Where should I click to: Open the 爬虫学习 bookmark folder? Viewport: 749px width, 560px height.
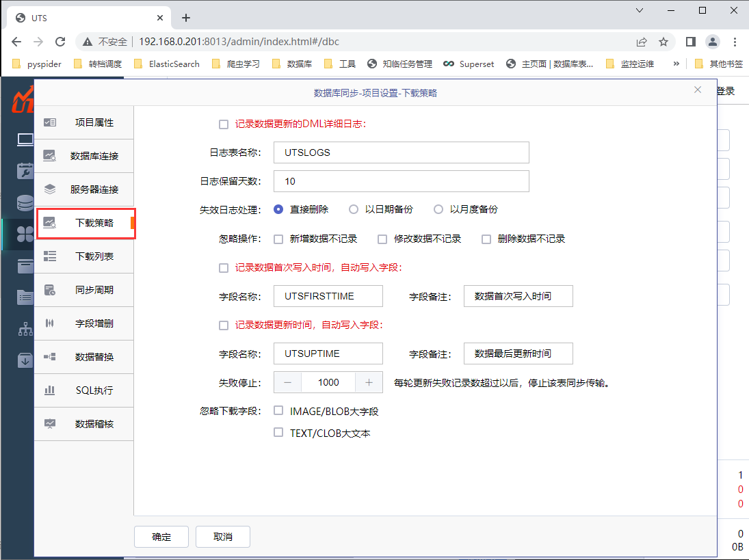pyautogui.click(x=236, y=64)
